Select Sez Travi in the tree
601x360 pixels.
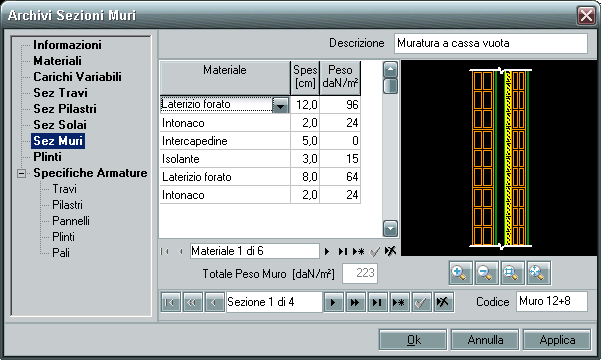pos(60,93)
